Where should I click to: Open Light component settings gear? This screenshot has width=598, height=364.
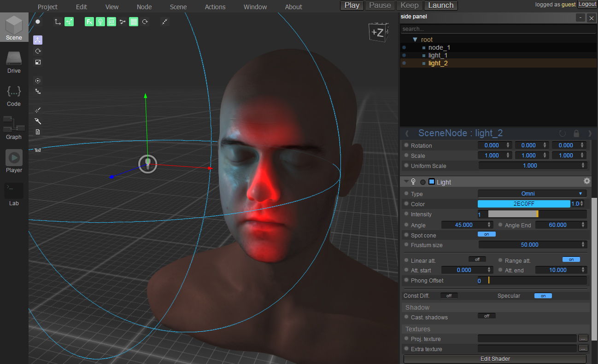(x=586, y=181)
